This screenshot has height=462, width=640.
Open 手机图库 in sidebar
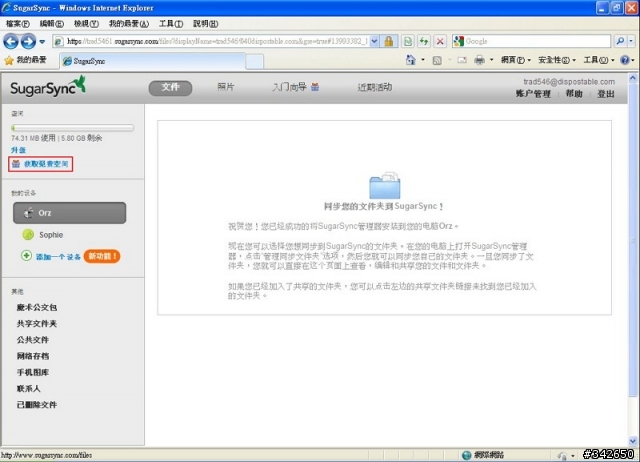[x=33, y=372]
